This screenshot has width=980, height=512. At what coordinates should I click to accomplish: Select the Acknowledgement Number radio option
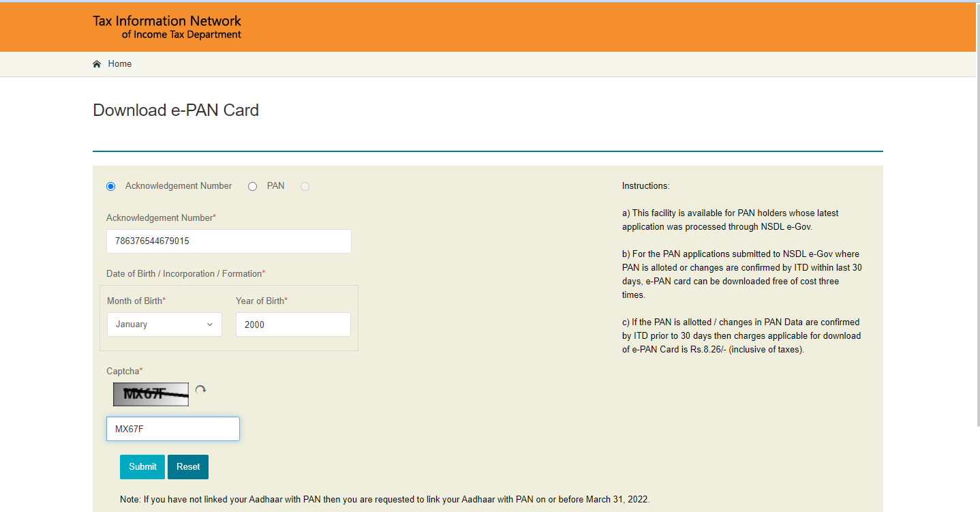click(111, 186)
